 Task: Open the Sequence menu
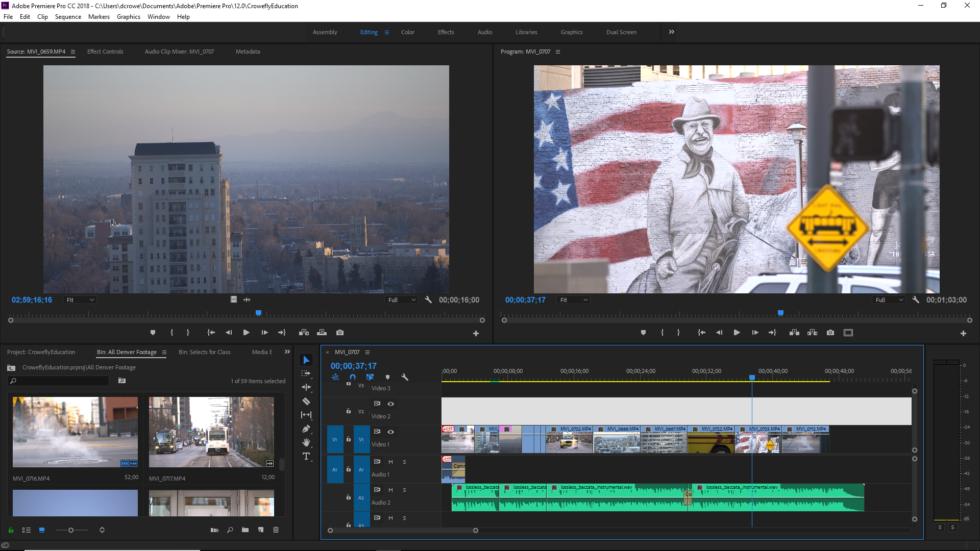(68, 17)
